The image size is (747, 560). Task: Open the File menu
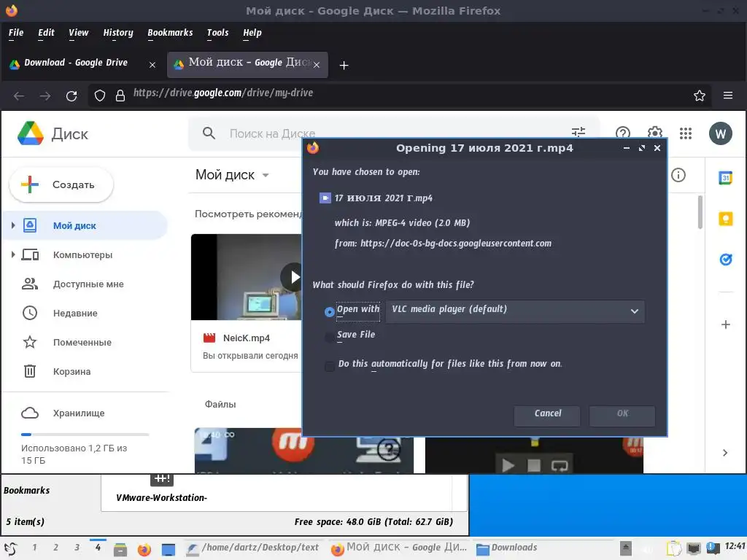click(16, 33)
